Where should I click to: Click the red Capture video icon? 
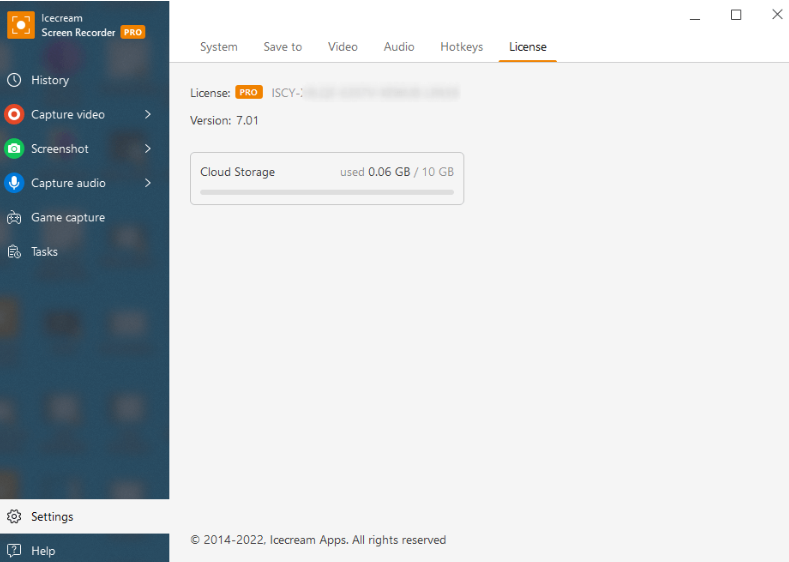pos(14,114)
